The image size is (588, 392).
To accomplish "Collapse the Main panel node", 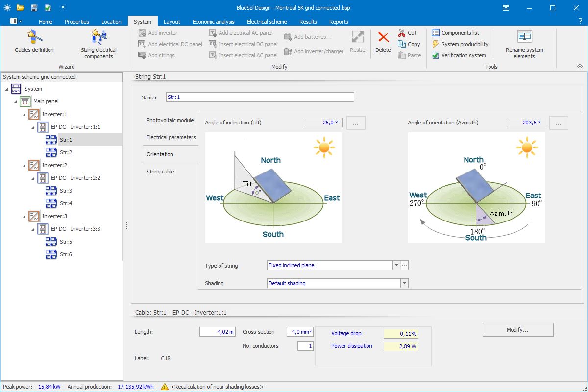I will point(15,101).
